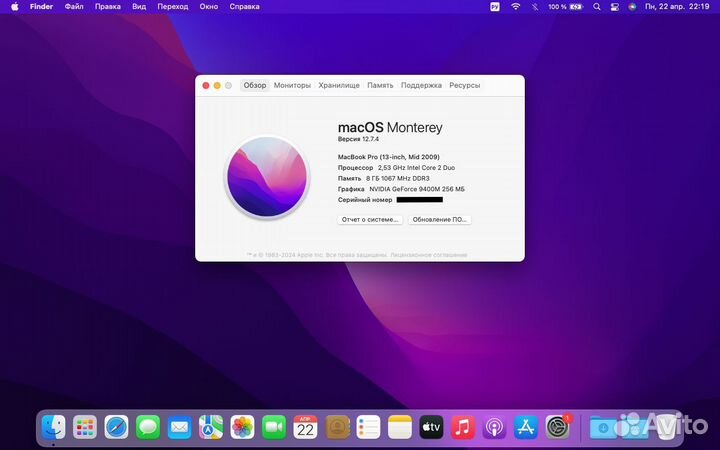
Task: Click the date and time Пн, 22 апр. 22:19
Action: tap(677, 6)
